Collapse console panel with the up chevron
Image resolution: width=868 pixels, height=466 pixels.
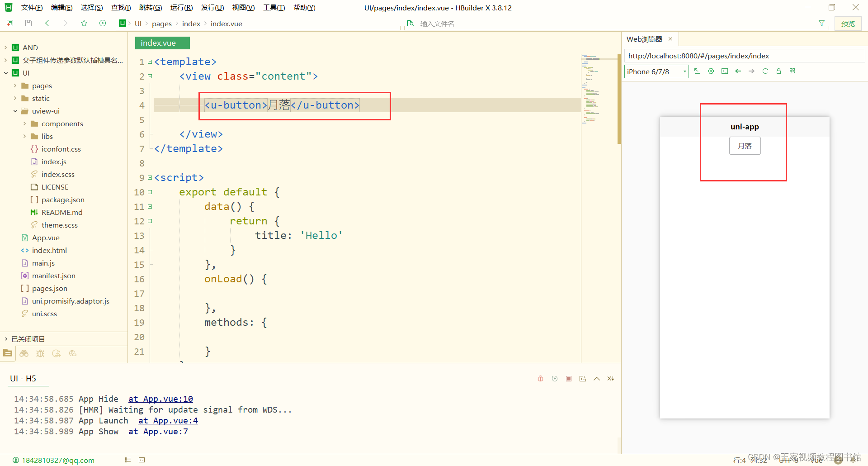(597, 379)
